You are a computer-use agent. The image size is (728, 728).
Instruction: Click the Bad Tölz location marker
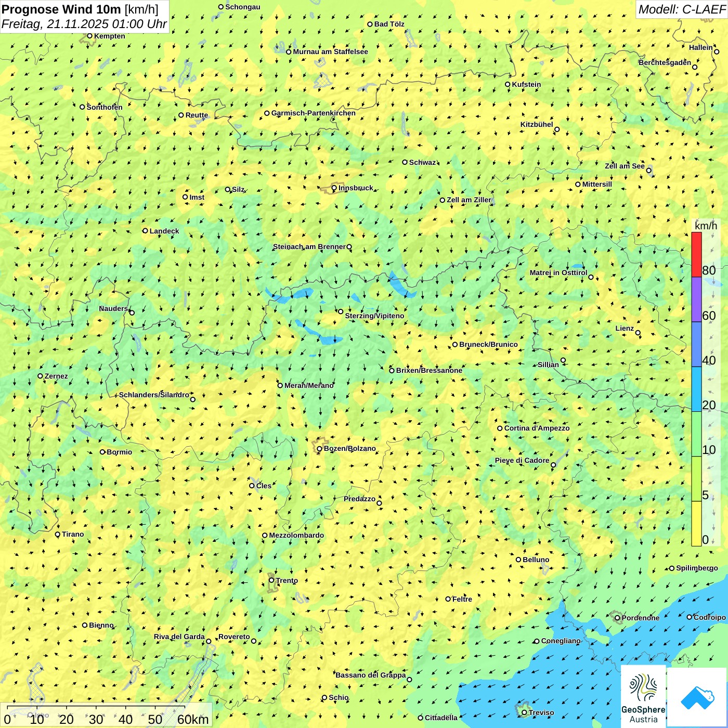[x=370, y=24]
